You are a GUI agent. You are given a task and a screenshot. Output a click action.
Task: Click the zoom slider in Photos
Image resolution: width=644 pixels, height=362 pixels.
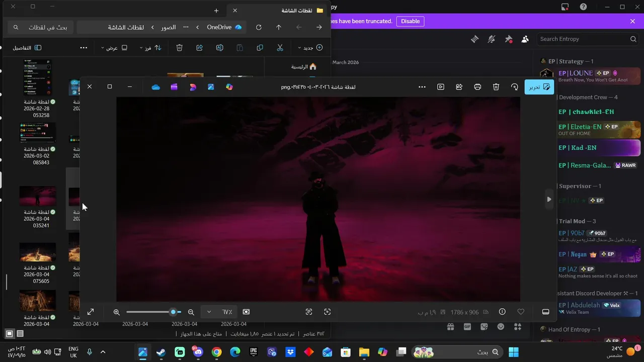coord(153,312)
